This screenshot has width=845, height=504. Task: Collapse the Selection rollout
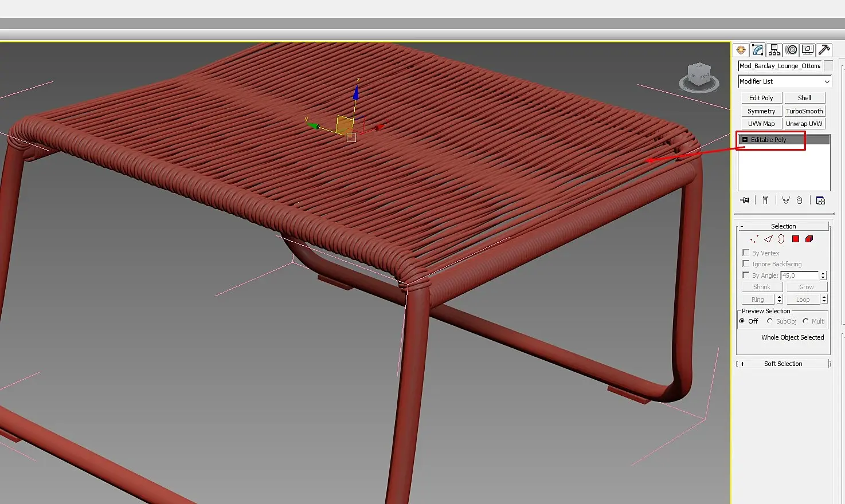pos(783,226)
